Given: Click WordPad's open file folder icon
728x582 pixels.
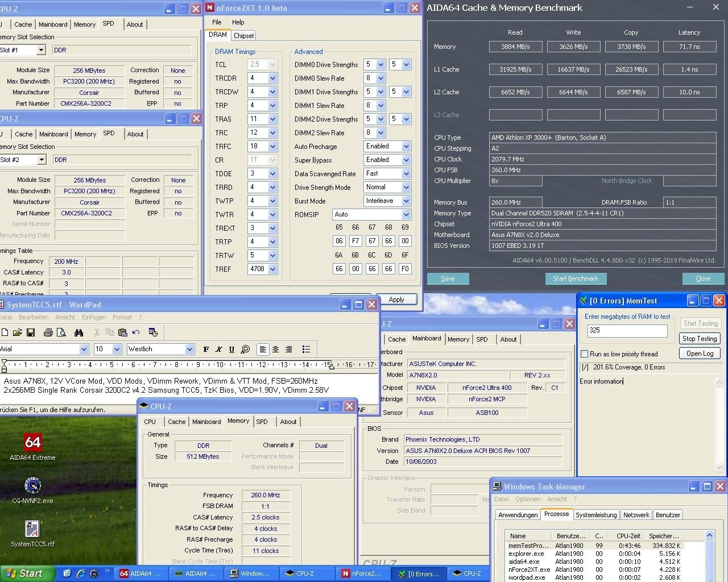Looking at the screenshot, I should (17, 332).
